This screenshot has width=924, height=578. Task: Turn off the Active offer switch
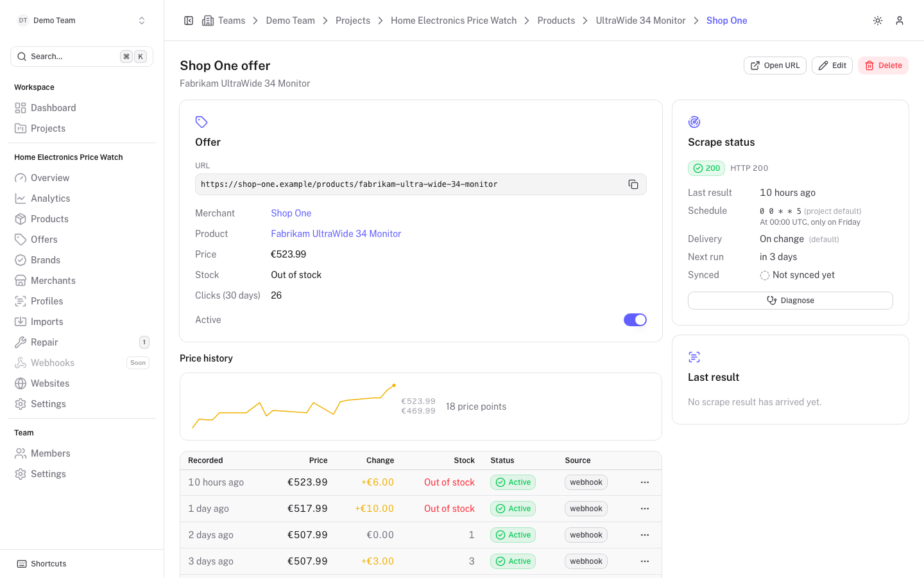635,320
